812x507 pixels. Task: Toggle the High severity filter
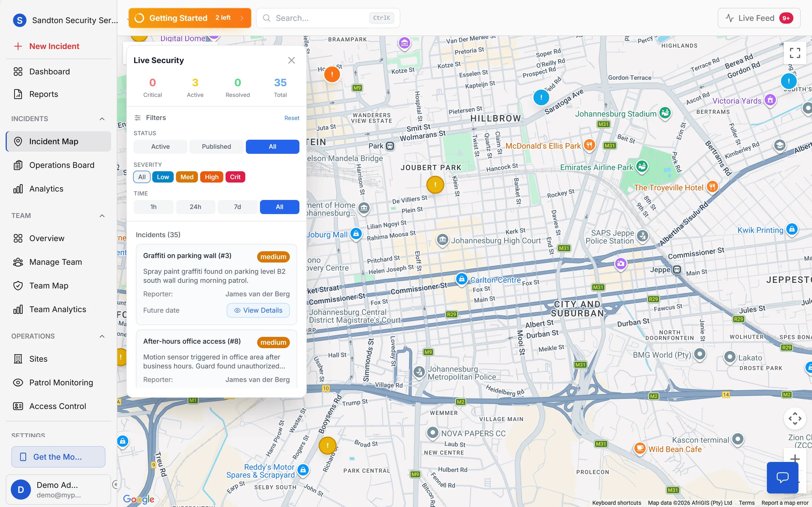(x=211, y=177)
